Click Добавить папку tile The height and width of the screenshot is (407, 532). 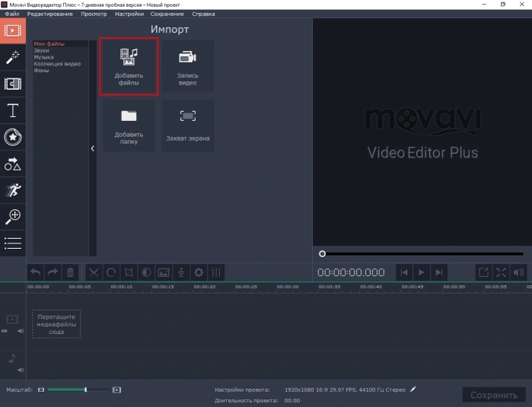129,126
